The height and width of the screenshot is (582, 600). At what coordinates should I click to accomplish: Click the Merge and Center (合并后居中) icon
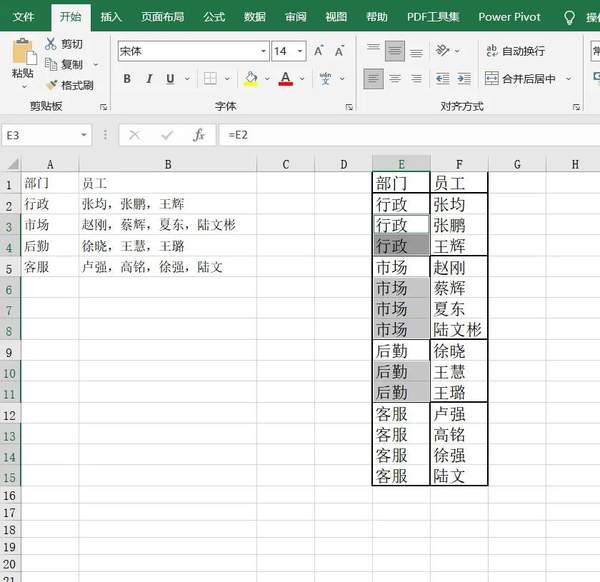(492, 78)
